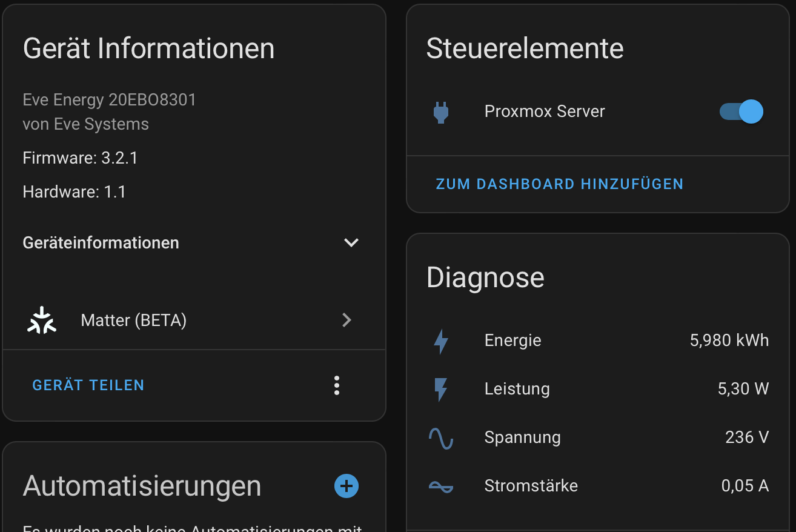Screen dimensions: 796x532
Task: Open Stromstärke sensor showing 0,05 A
Action: click(598, 486)
